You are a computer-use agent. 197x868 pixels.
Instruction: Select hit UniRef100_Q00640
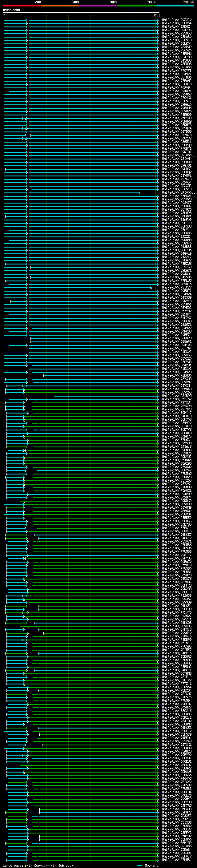click(177, 633)
